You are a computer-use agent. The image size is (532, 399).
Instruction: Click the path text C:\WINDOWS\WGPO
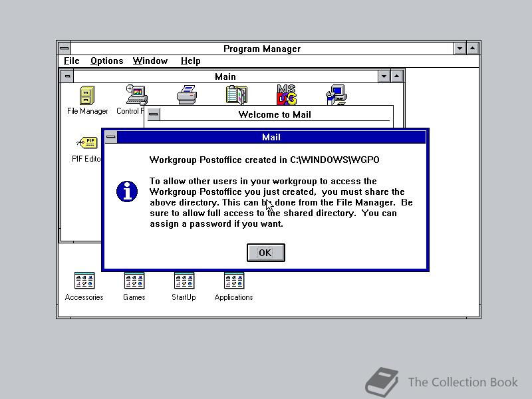pyautogui.click(x=334, y=160)
